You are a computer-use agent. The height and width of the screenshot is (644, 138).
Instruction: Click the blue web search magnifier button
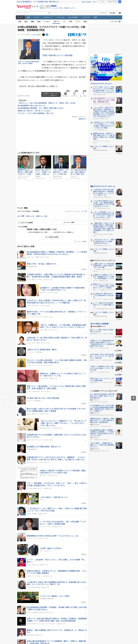pyautogui.click(x=120, y=2)
